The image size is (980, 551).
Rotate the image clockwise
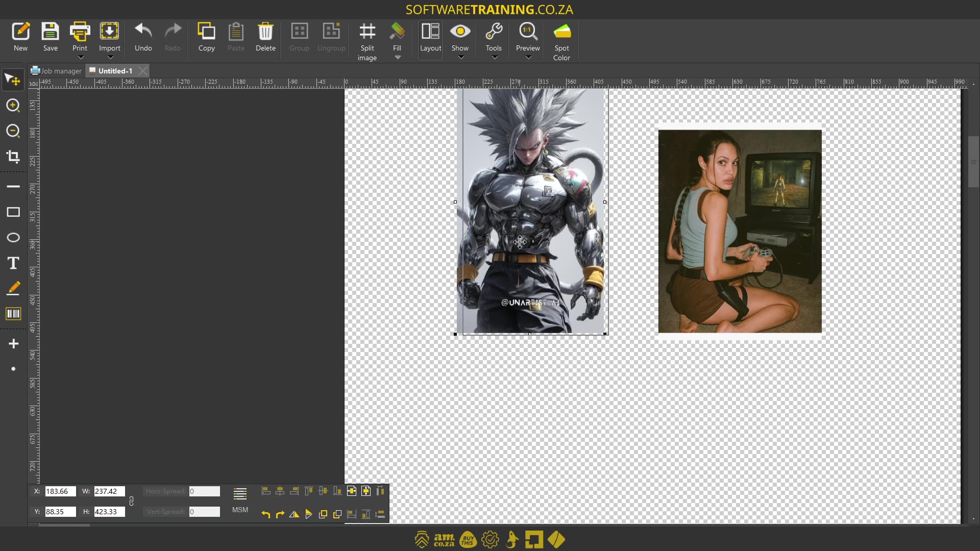click(280, 514)
